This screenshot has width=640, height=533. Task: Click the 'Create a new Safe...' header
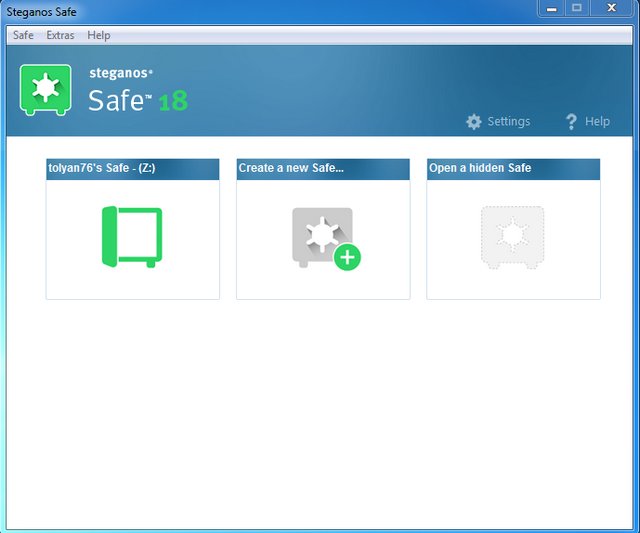pos(322,169)
